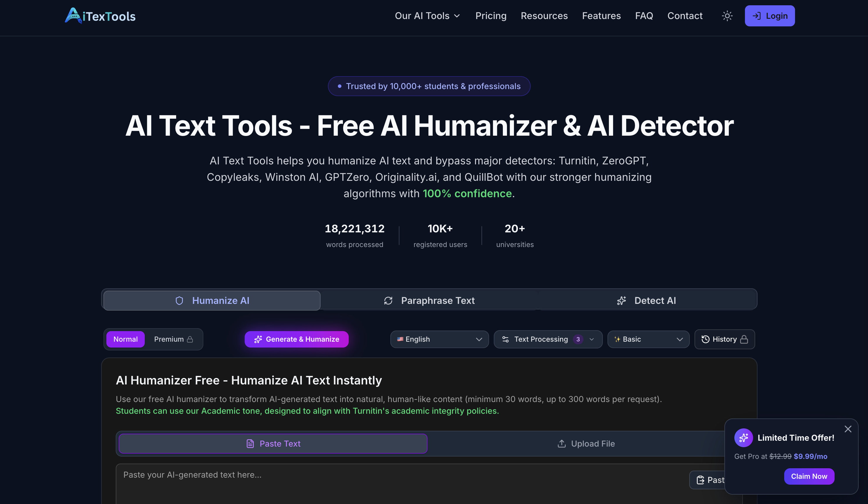Click the clipboard paste icon
The height and width of the screenshot is (504, 868).
pos(700,480)
